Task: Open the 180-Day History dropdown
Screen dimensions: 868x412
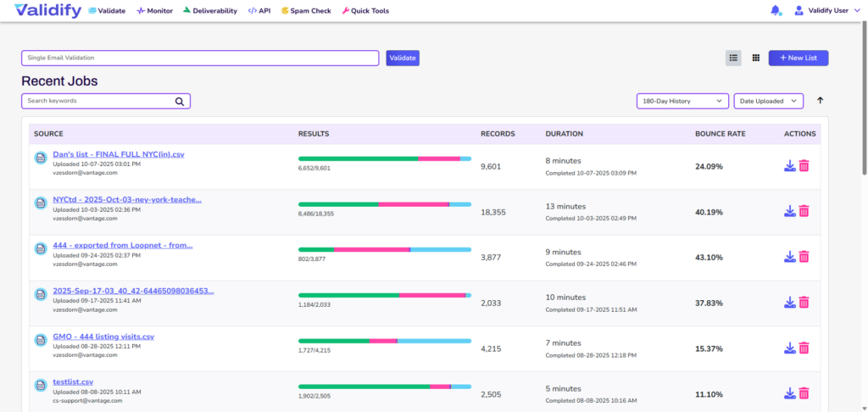Action: tap(682, 101)
